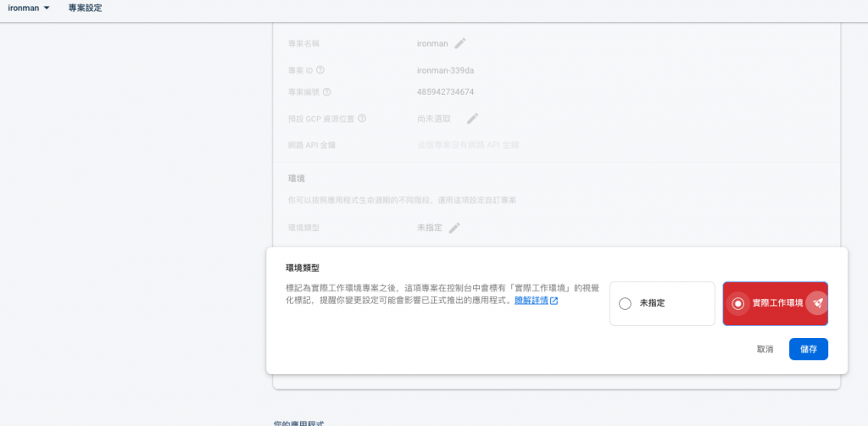Click the 專案名稱 label
The width and height of the screenshot is (868, 426).
tap(304, 43)
